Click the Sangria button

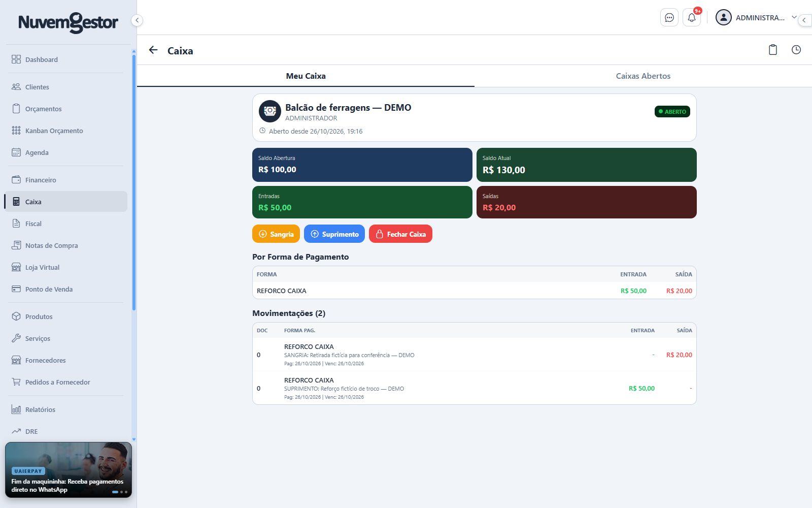pos(276,234)
